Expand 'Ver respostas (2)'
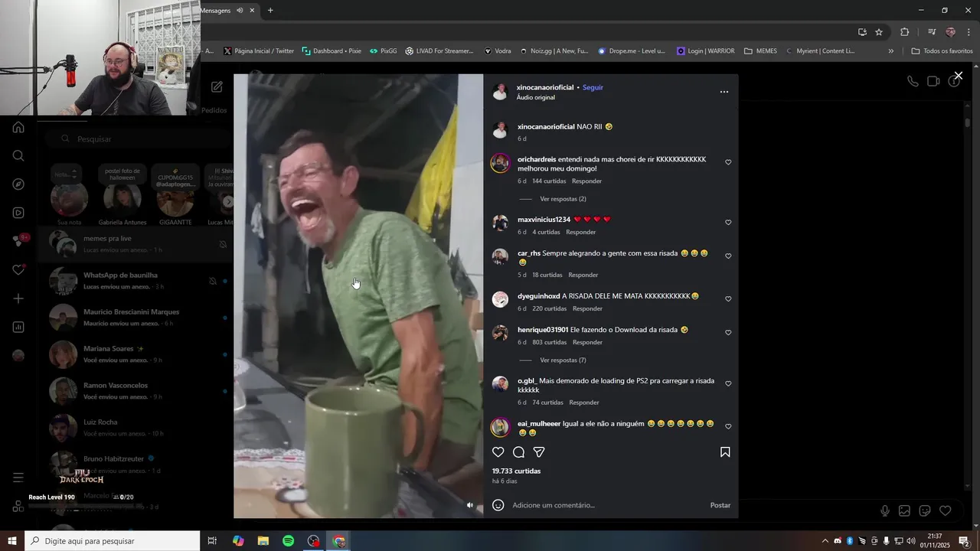Viewport: 980px width, 551px height. pos(563,199)
